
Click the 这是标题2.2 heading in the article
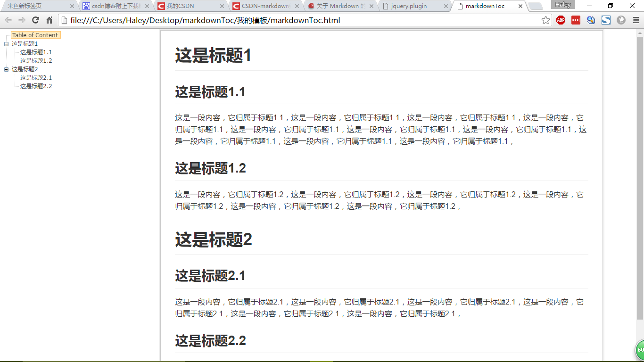210,340
